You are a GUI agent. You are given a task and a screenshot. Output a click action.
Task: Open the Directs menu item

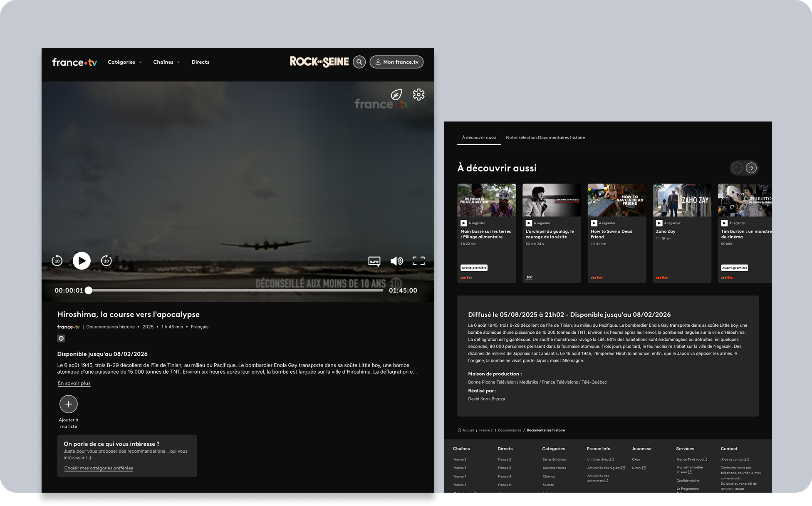201,62
